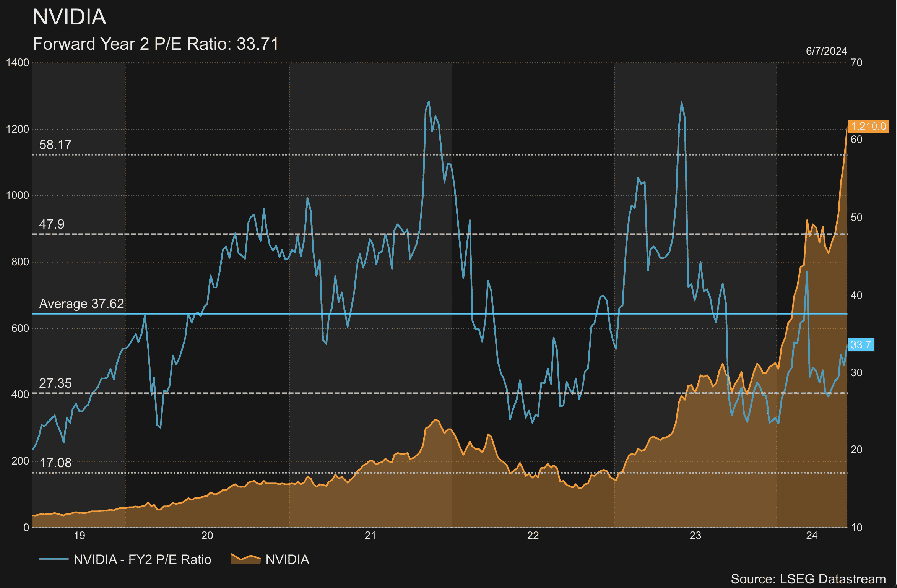Click the 800 label on the price axis

click(x=20, y=262)
